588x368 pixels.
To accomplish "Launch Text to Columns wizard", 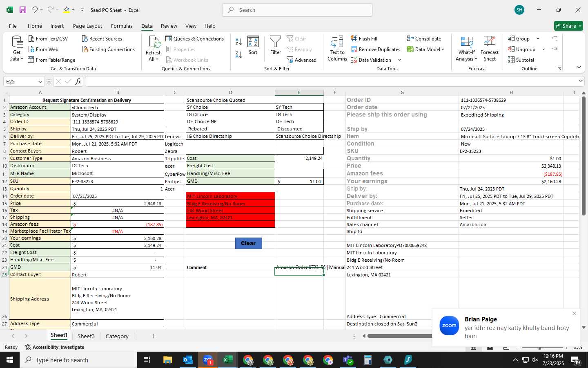I will tap(337, 48).
